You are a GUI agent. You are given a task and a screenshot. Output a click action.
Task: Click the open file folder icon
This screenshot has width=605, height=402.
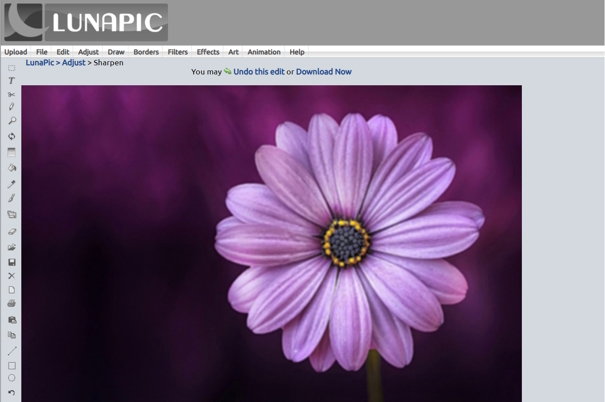click(12, 247)
